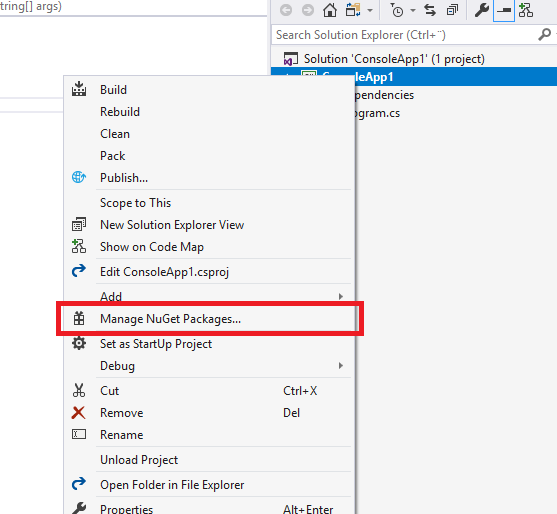Screen dimensions: 557x514
Task: Click the Show on Code Map icon
Action: coord(79,246)
